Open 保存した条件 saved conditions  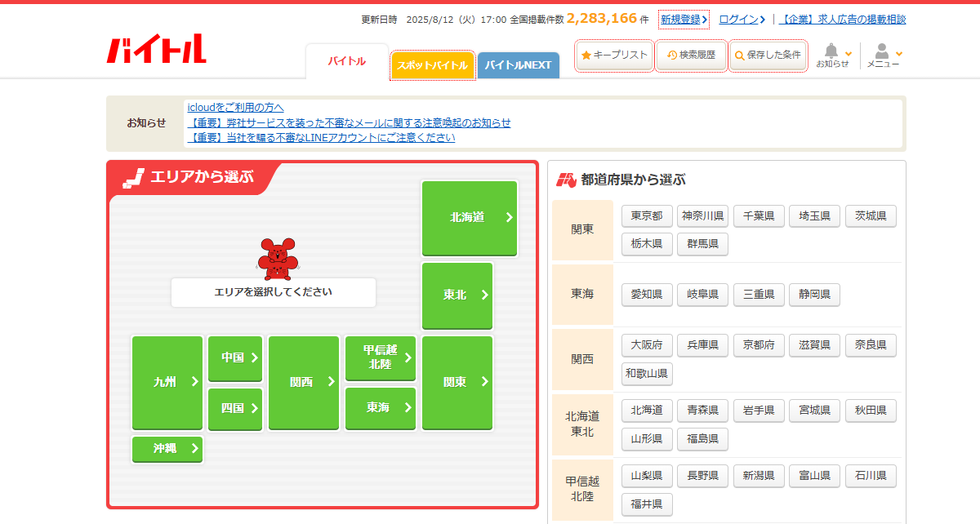[768, 55]
